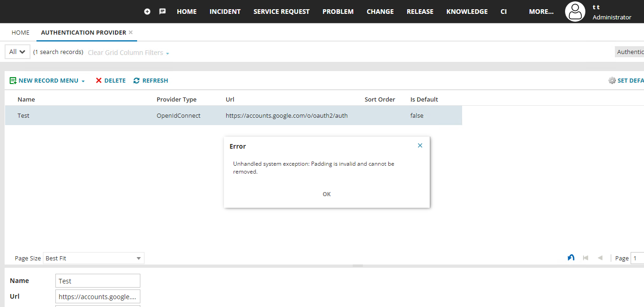This screenshot has height=307, width=644.
Task: Close the Error dialog with the X icon
Action: coord(420,145)
